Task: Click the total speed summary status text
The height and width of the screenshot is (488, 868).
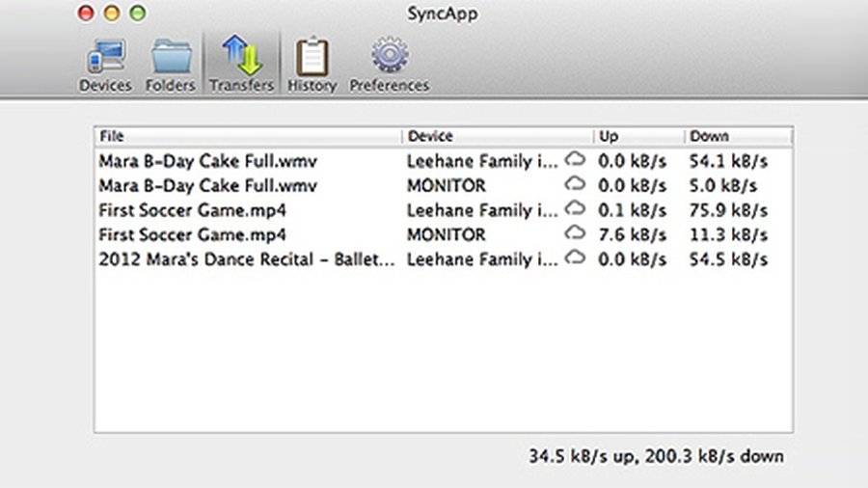Action: click(656, 455)
